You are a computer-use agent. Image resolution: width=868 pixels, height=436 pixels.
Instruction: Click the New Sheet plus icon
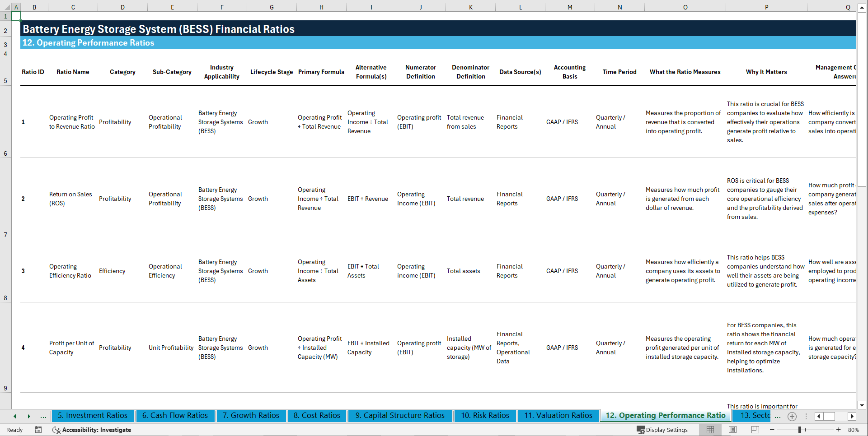pyautogui.click(x=792, y=416)
